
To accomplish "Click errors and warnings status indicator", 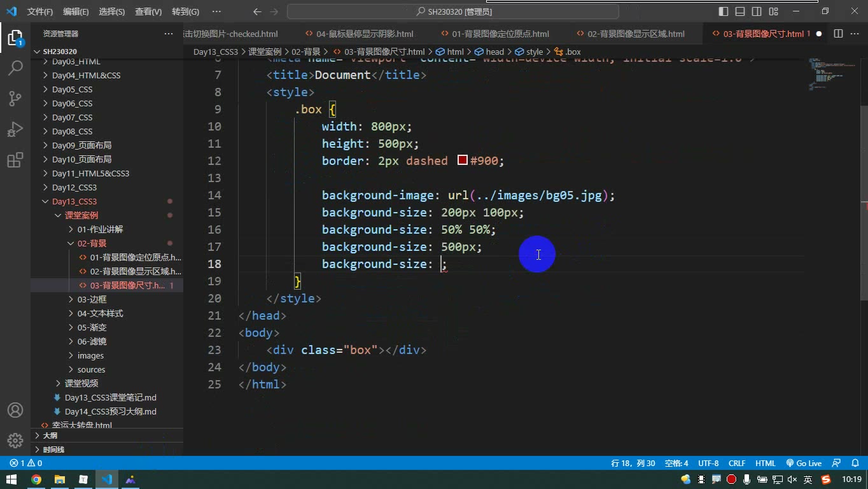I will pyautogui.click(x=26, y=464).
